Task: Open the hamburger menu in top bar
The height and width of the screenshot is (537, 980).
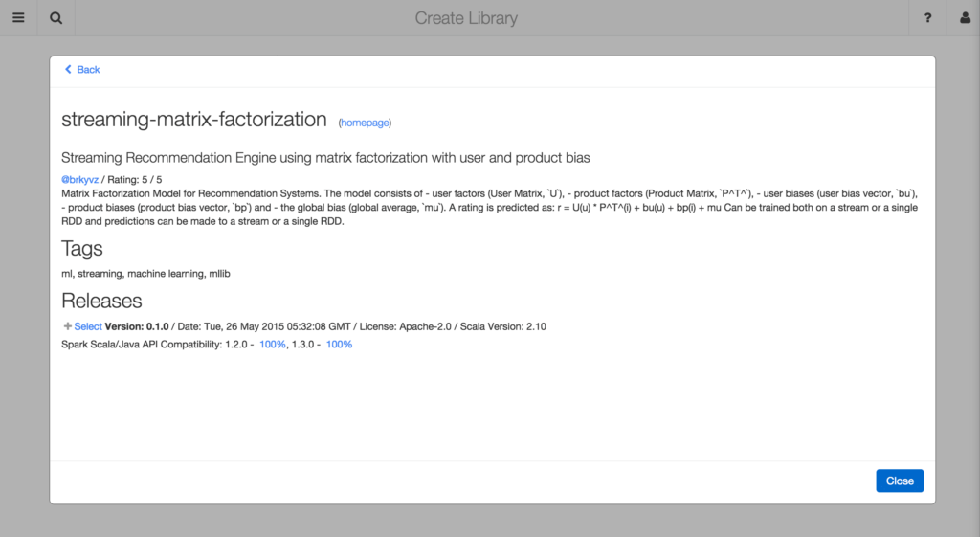Action: (x=18, y=18)
